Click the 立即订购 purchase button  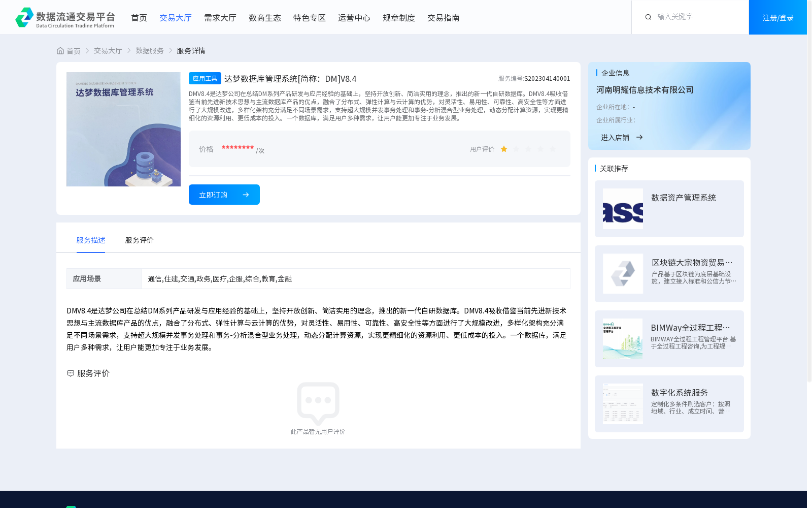[x=224, y=195]
